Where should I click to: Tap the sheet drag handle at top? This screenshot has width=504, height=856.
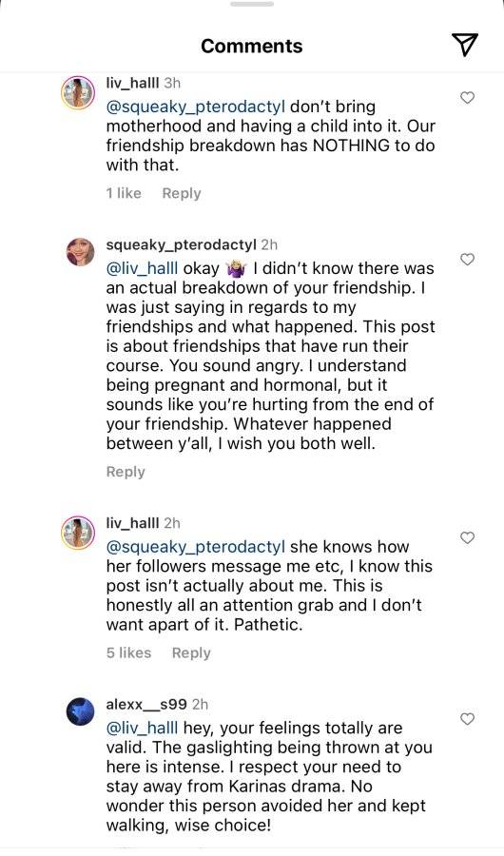(x=252, y=4)
